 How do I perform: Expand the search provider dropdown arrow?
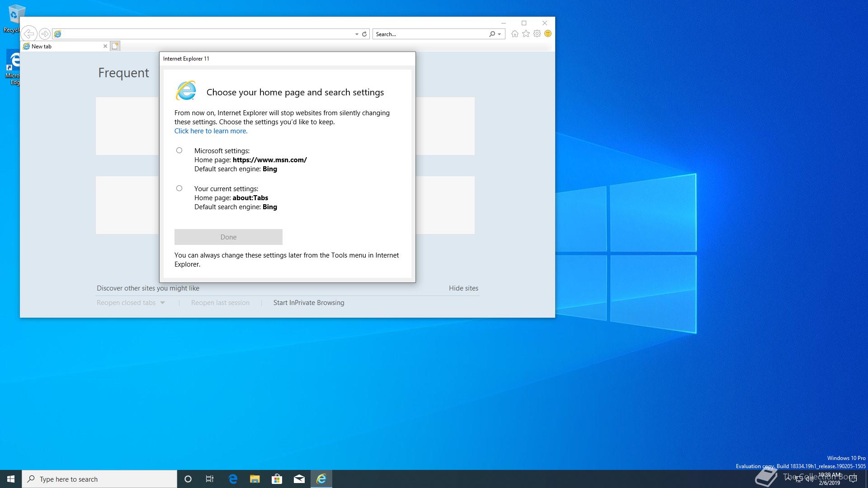pos(499,34)
